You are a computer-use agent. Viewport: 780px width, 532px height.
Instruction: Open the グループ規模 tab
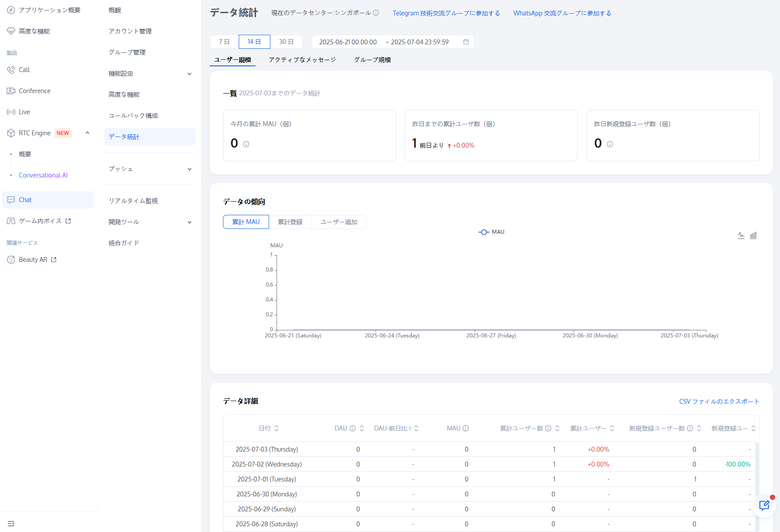click(372, 60)
